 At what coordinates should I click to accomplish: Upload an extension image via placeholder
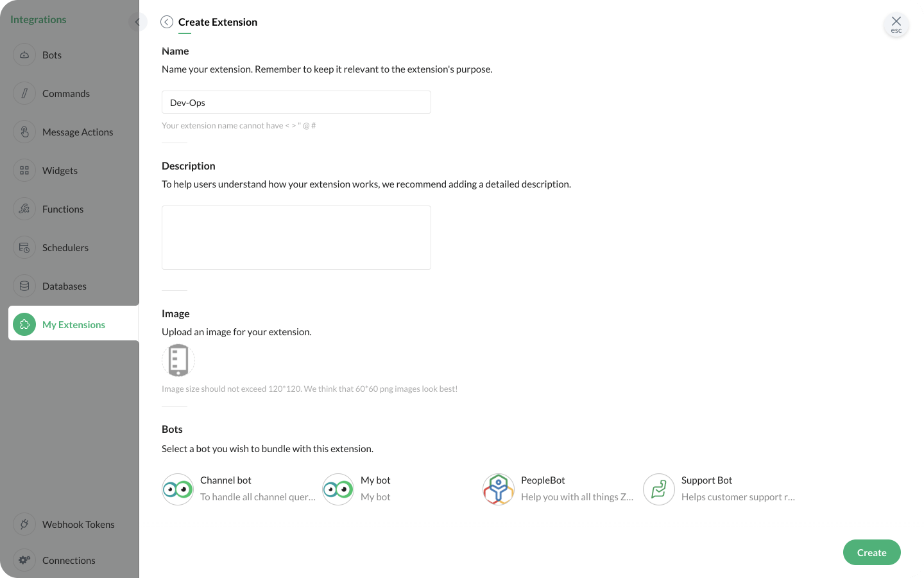pos(178,360)
